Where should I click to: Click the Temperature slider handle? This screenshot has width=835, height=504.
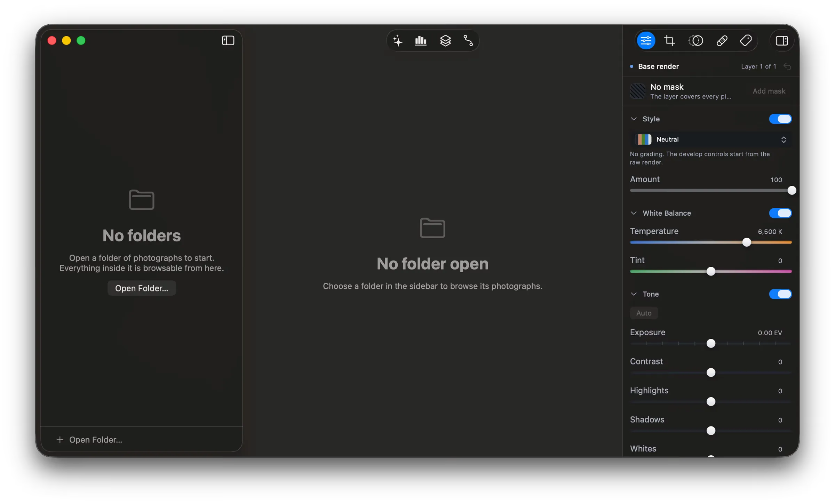coord(746,242)
